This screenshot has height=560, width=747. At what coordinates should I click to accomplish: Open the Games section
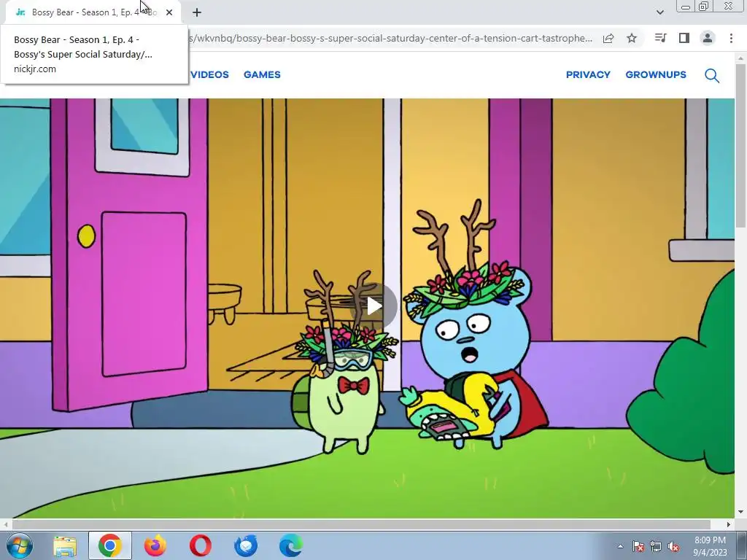(x=262, y=75)
